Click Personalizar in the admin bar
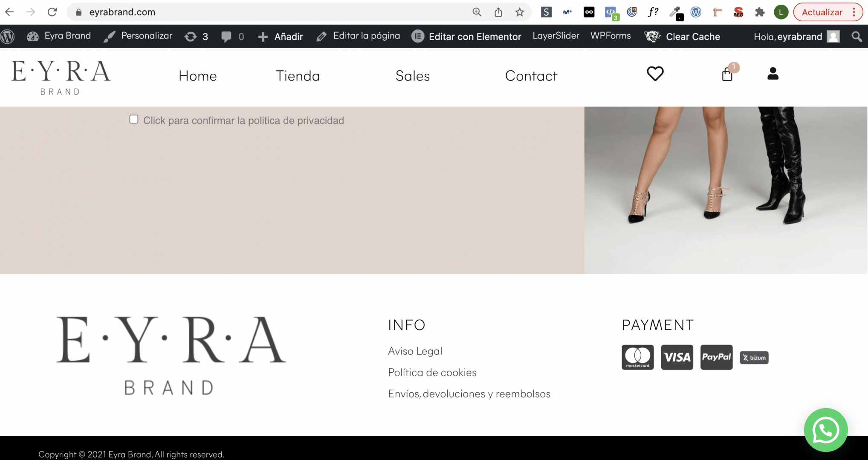The height and width of the screenshot is (460, 868). pyautogui.click(x=138, y=36)
